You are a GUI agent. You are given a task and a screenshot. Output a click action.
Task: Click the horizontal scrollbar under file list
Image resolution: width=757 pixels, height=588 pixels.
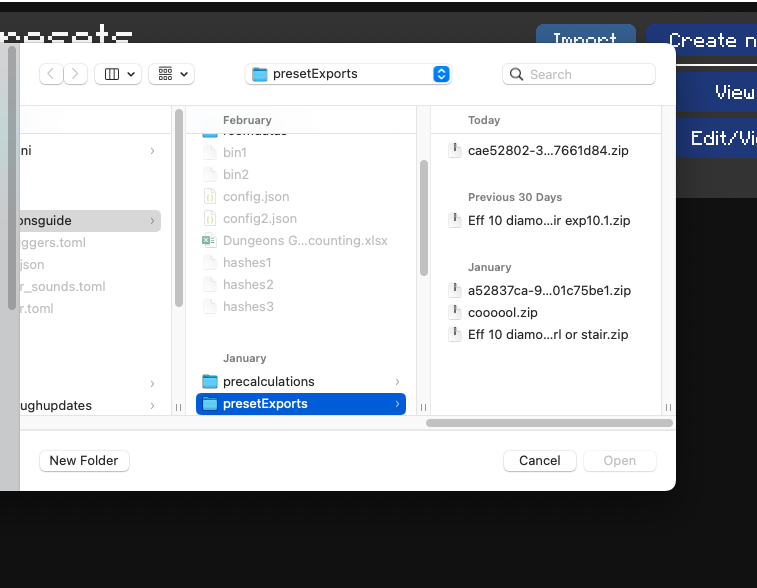(549, 423)
